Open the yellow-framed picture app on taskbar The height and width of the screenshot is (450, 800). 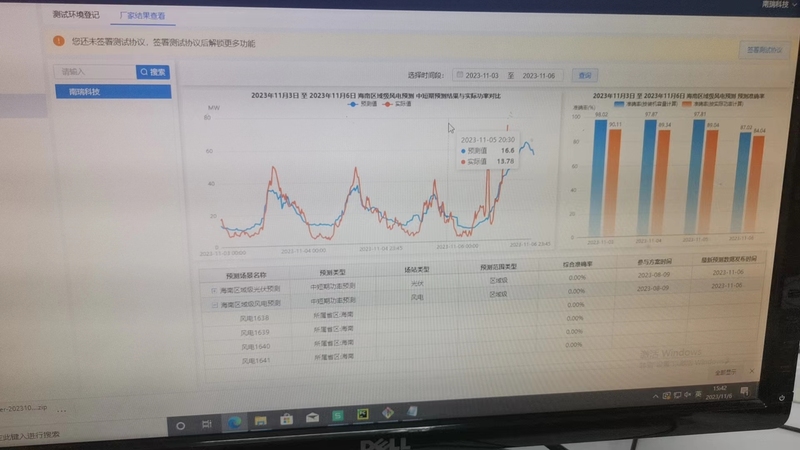(x=363, y=414)
